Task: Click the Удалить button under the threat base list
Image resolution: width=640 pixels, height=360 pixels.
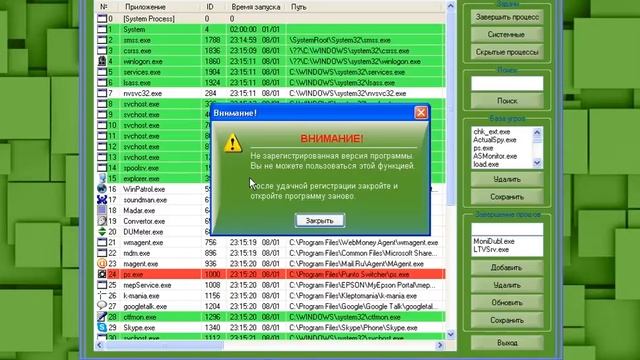Action: [507, 179]
